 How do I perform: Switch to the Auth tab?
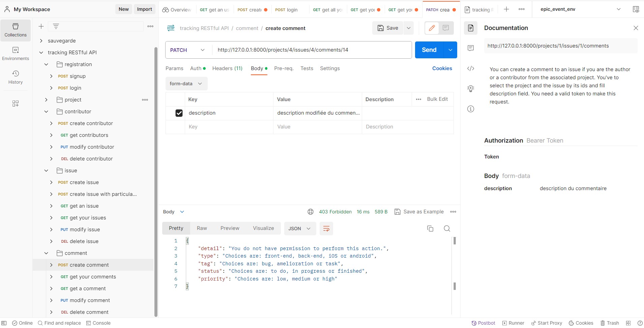click(x=198, y=68)
